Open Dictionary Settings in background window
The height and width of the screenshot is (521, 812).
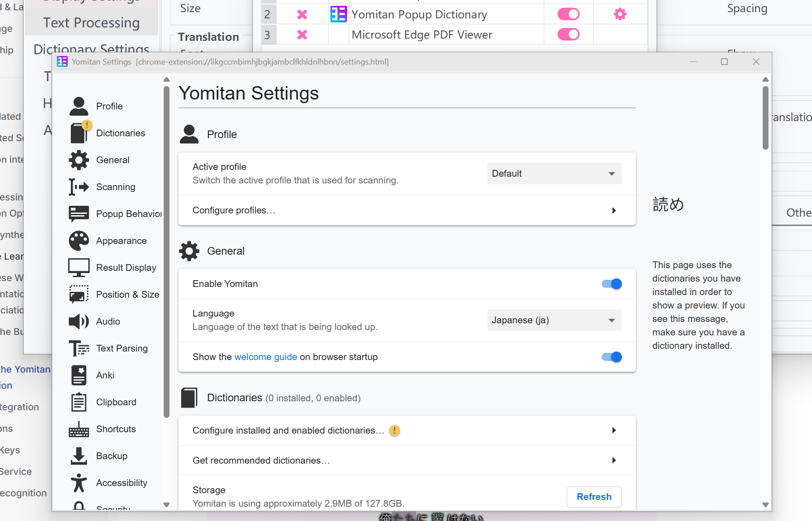click(x=91, y=49)
